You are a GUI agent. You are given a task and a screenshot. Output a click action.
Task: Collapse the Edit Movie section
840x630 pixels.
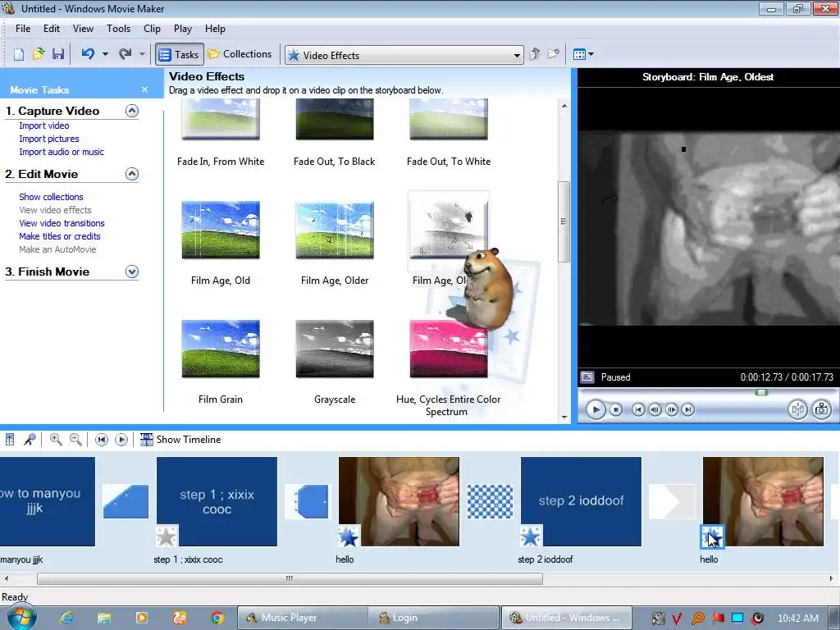tap(132, 174)
